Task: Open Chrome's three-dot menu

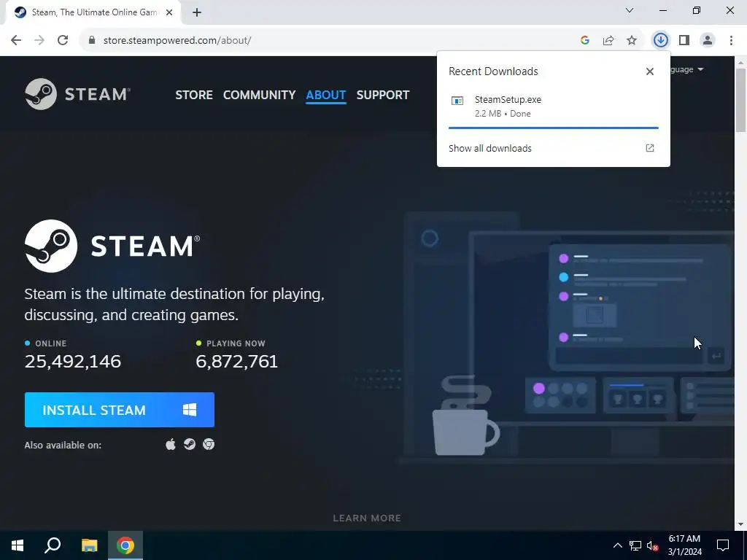Action: [x=731, y=40]
